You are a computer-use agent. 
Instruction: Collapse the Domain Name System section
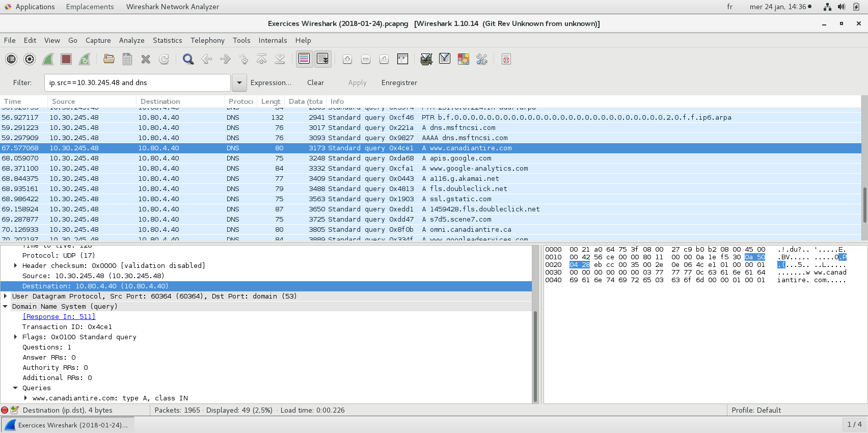pos(5,306)
